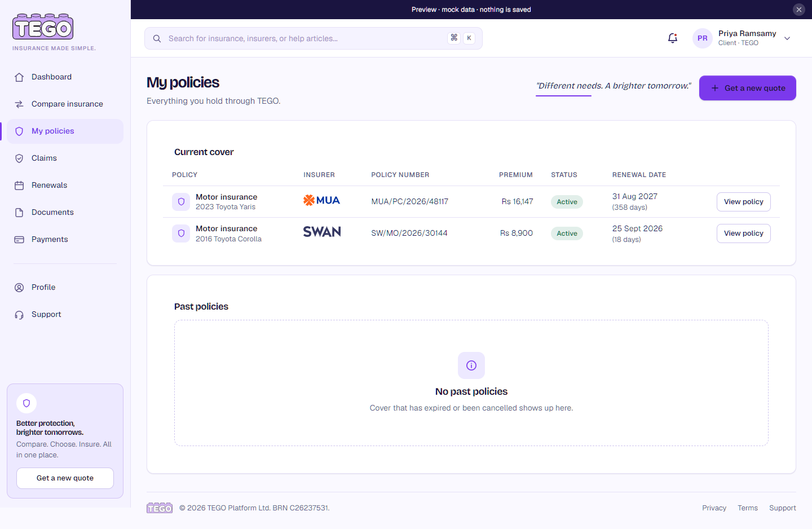Click the Support headset icon
The height and width of the screenshot is (529, 812).
(19, 315)
